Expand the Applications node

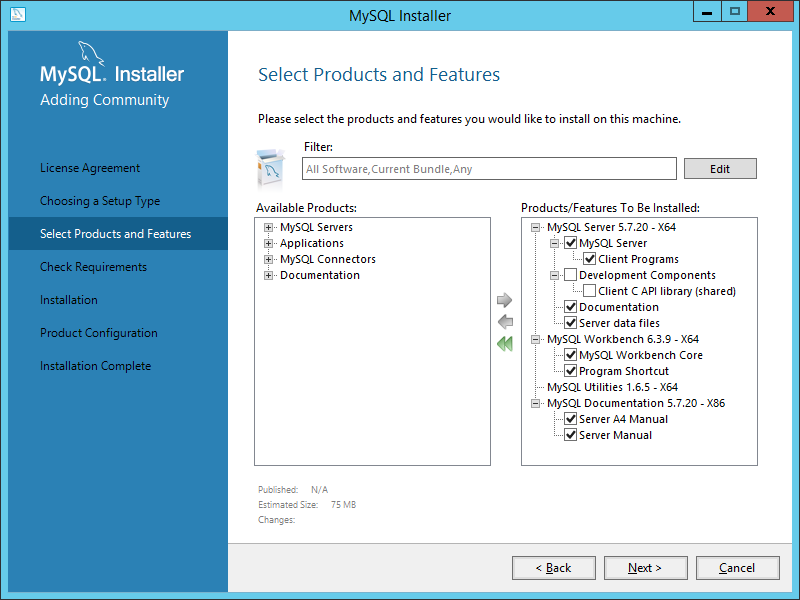(268, 243)
